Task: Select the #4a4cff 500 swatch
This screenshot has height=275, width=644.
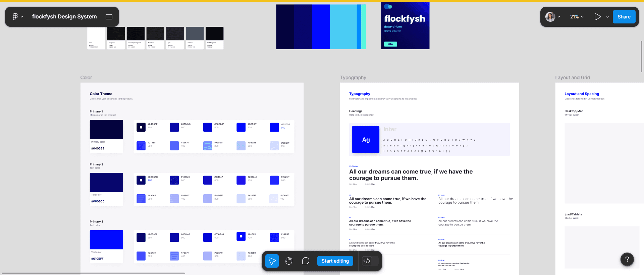Action: click(x=141, y=199)
